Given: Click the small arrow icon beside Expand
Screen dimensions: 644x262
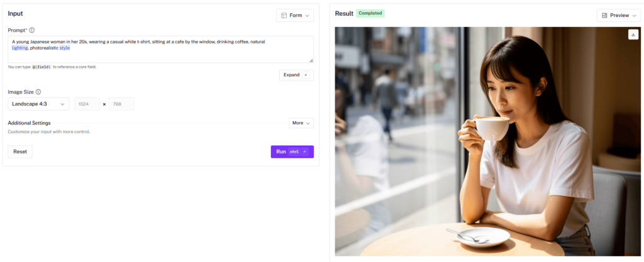Looking at the screenshot, I should [x=306, y=75].
